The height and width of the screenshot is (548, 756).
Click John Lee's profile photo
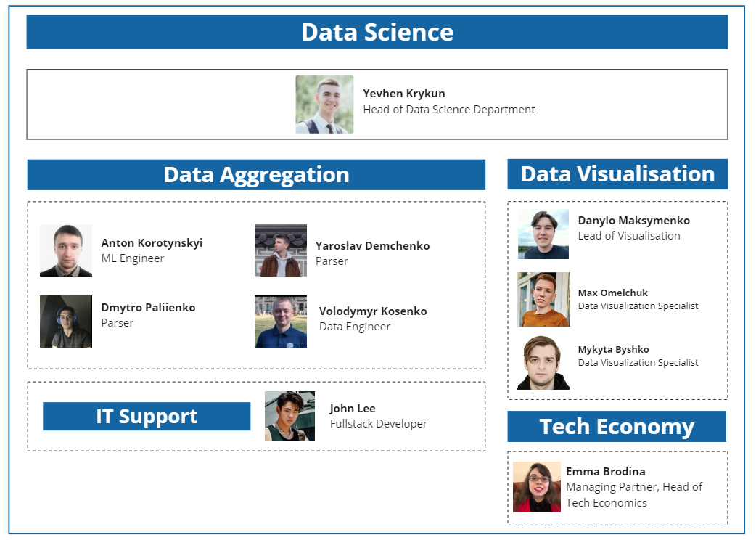click(x=289, y=416)
